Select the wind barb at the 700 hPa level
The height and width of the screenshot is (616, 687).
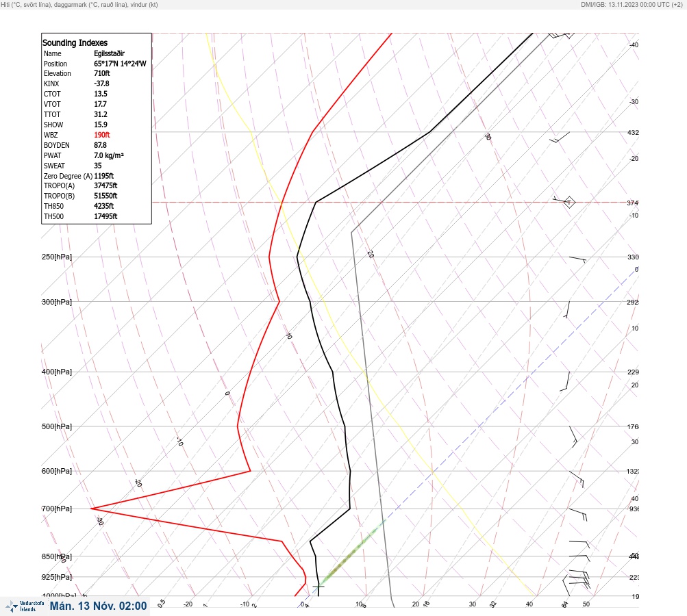[x=578, y=515]
